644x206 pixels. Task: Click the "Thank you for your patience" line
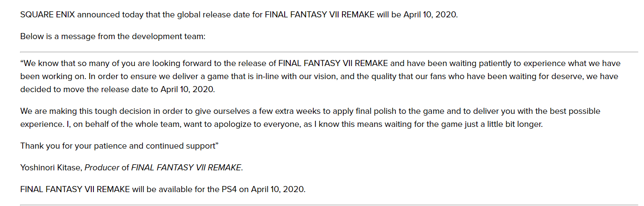point(78,146)
